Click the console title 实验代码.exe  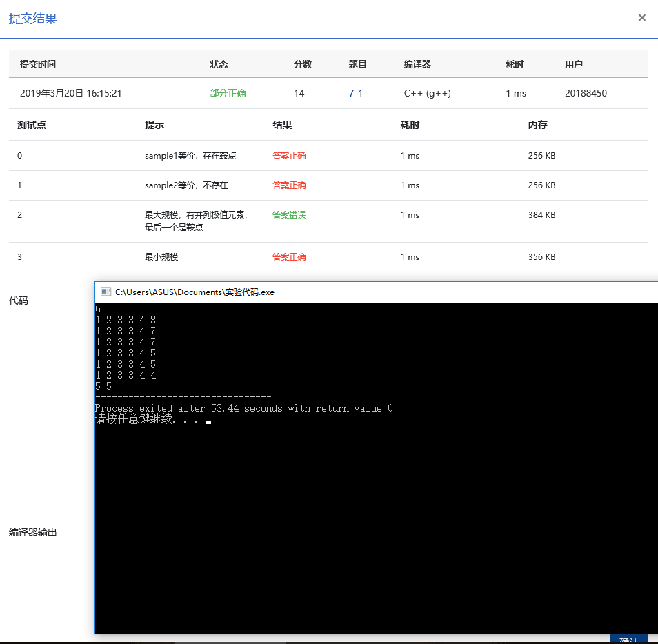point(249,292)
